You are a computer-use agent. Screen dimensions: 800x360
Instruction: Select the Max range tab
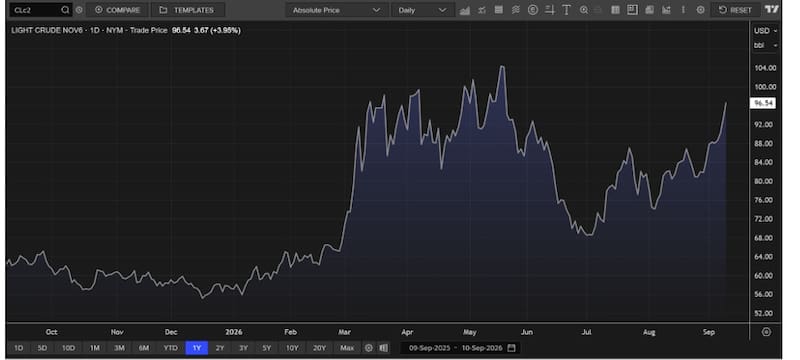click(x=347, y=348)
